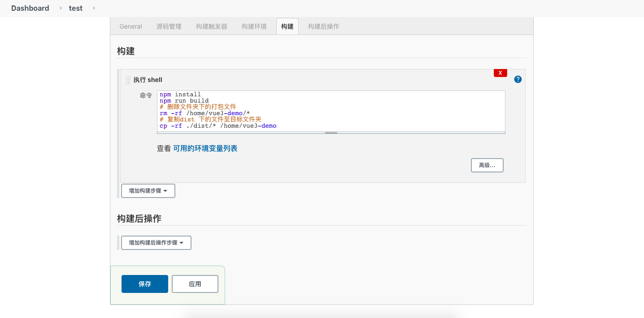Click the 'npm install' line in command
Viewport: 644px width, 318px height.
[180, 95]
